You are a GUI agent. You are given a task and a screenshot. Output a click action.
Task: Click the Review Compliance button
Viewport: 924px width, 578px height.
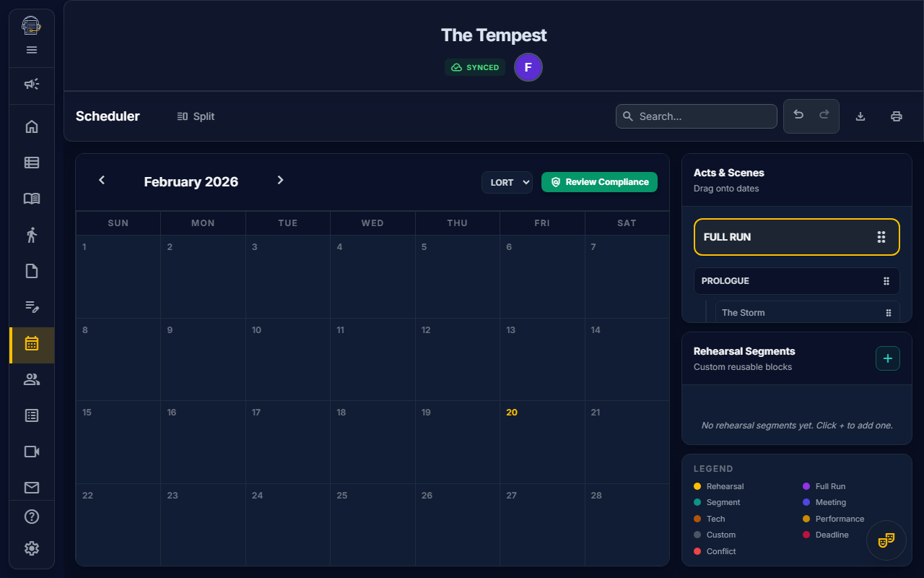(x=599, y=182)
